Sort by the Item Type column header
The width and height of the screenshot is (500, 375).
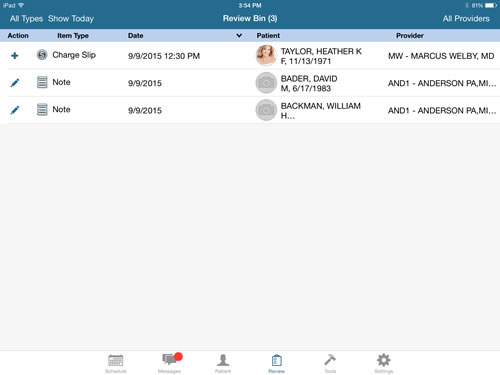click(x=73, y=35)
